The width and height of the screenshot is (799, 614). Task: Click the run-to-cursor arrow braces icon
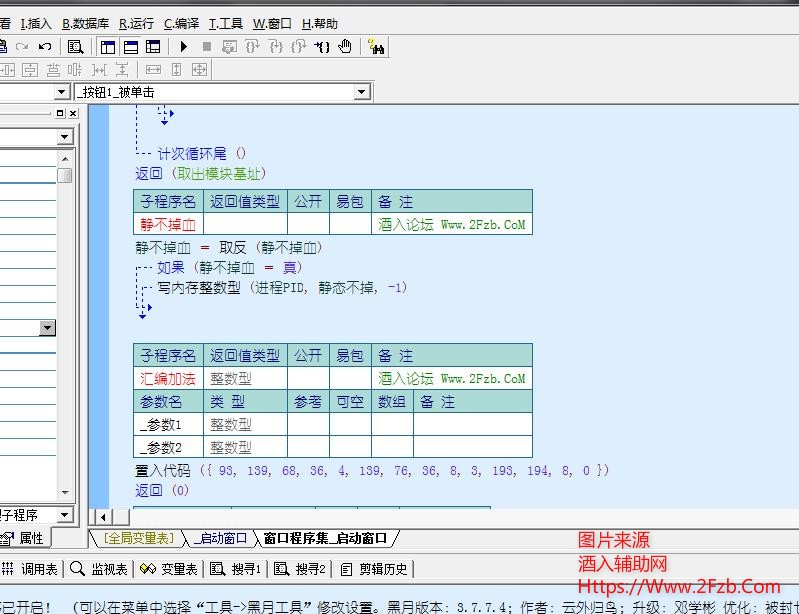(322, 47)
